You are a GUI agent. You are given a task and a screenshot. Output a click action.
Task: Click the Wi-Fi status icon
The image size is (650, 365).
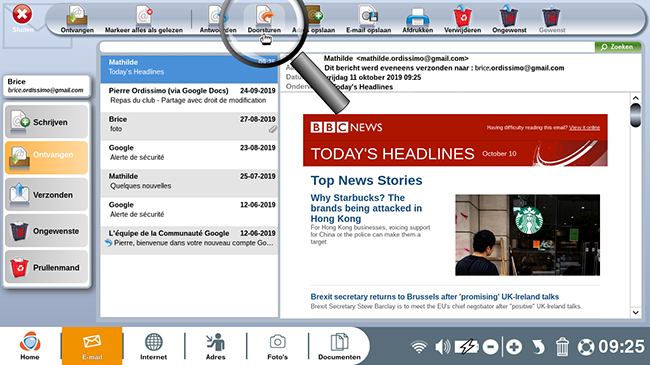pyautogui.click(x=419, y=347)
